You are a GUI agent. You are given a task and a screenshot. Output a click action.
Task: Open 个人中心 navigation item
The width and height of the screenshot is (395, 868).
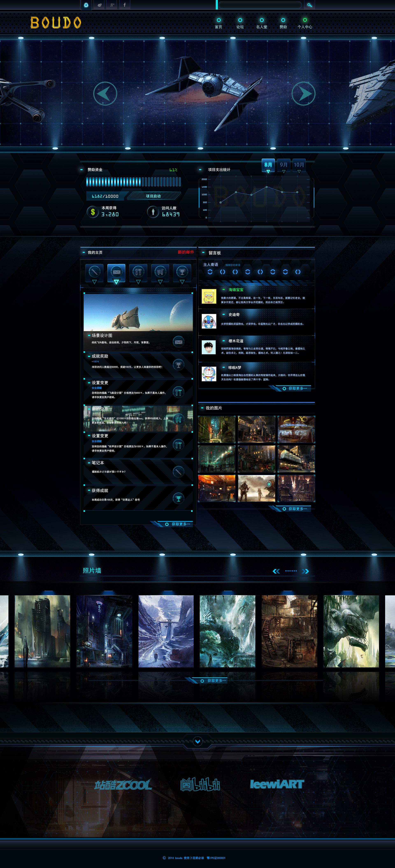[x=304, y=23]
